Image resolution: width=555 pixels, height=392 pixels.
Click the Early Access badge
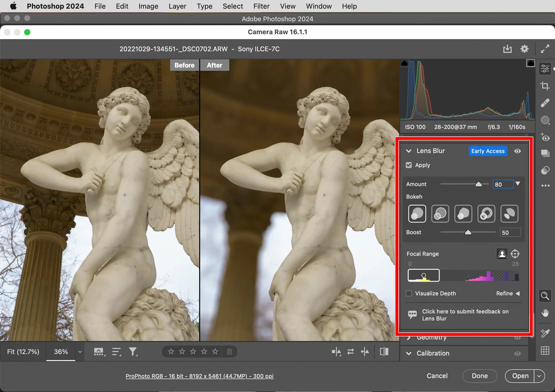488,151
